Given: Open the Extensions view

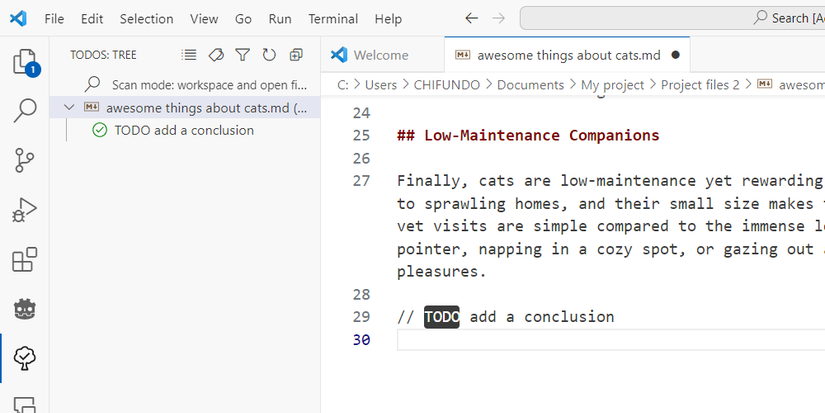Looking at the screenshot, I should (24, 260).
